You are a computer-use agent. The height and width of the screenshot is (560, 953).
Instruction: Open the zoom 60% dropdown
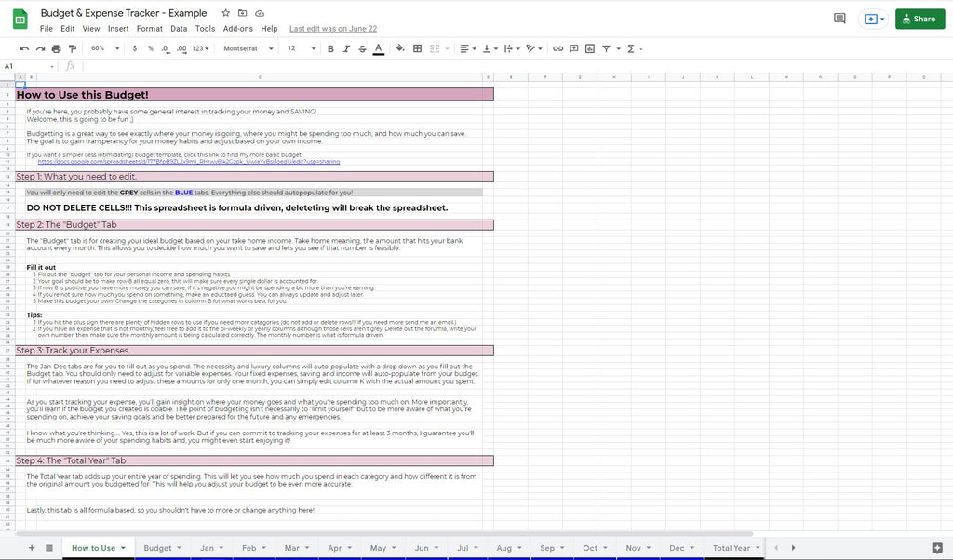tap(104, 48)
